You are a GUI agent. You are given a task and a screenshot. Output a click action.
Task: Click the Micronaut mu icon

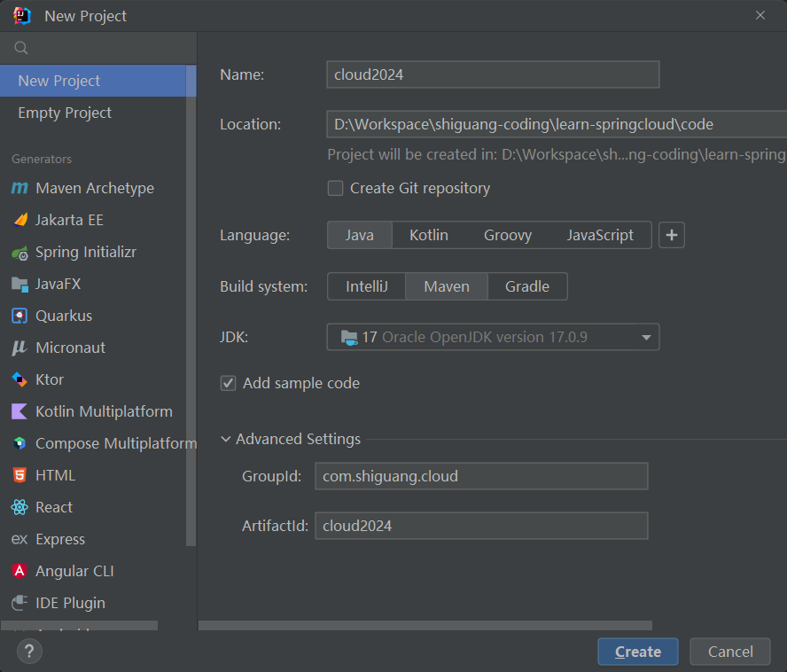[19, 348]
